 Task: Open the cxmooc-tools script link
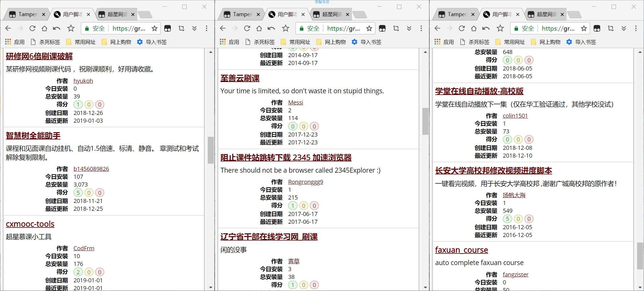pos(30,224)
